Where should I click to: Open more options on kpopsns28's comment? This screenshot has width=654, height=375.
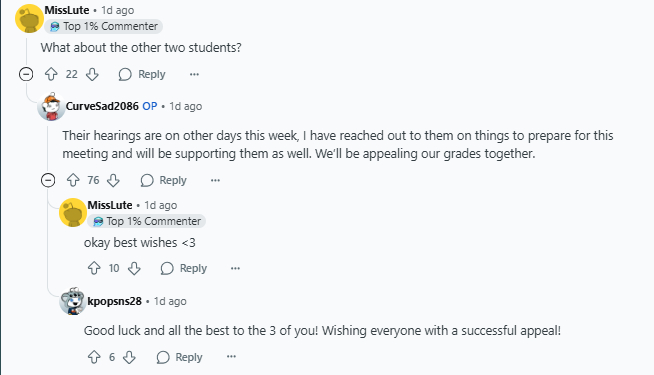pos(231,357)
